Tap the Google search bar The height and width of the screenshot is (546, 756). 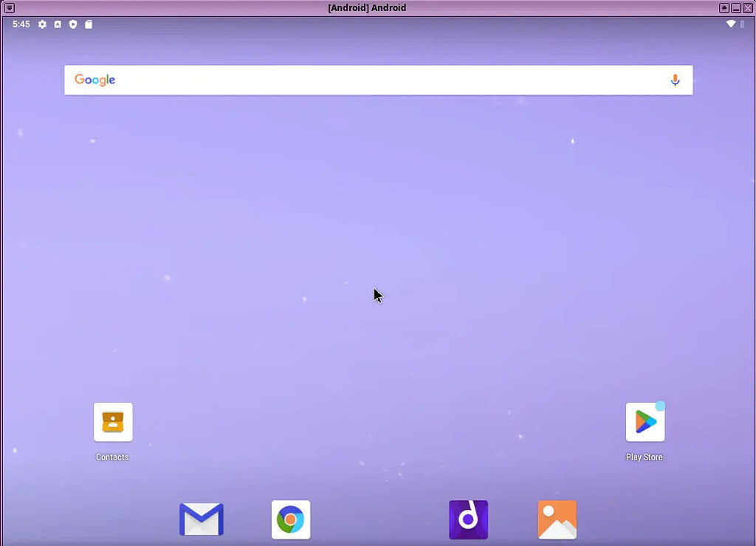369,80
